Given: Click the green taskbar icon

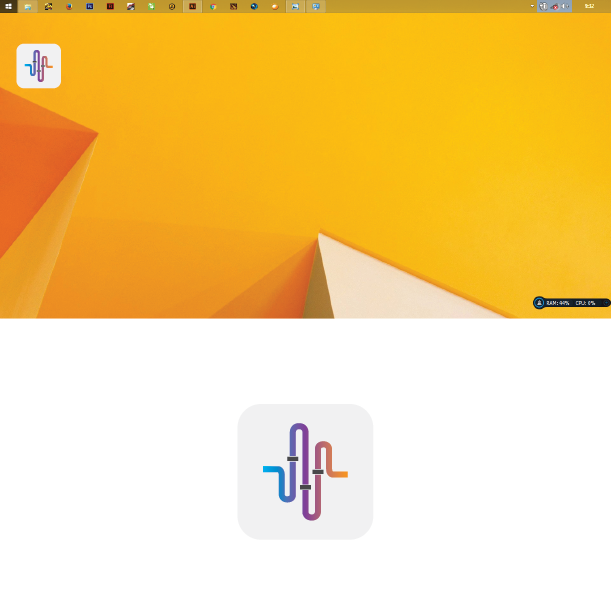Looking at the screenshot, I should (x=151, y=6).
